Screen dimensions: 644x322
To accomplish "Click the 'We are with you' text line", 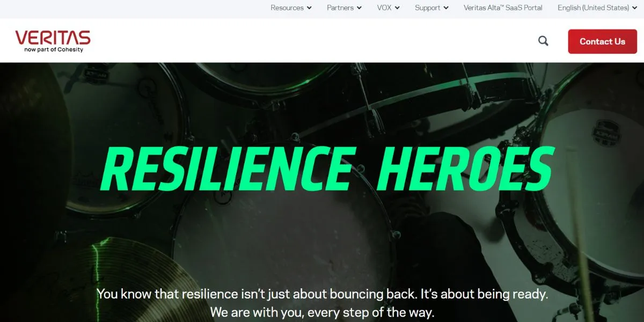I will click(322, 312).
